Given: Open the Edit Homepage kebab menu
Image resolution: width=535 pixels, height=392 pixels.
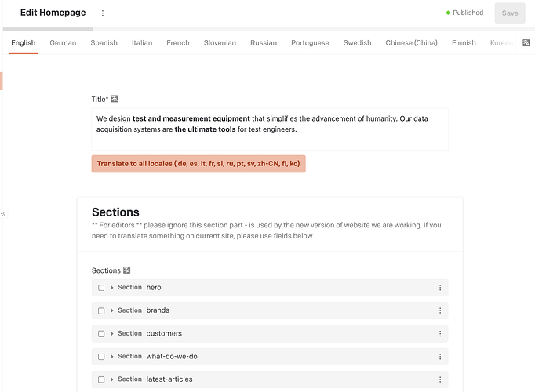Looking at the screenshot, I should (x=102, y=13).
